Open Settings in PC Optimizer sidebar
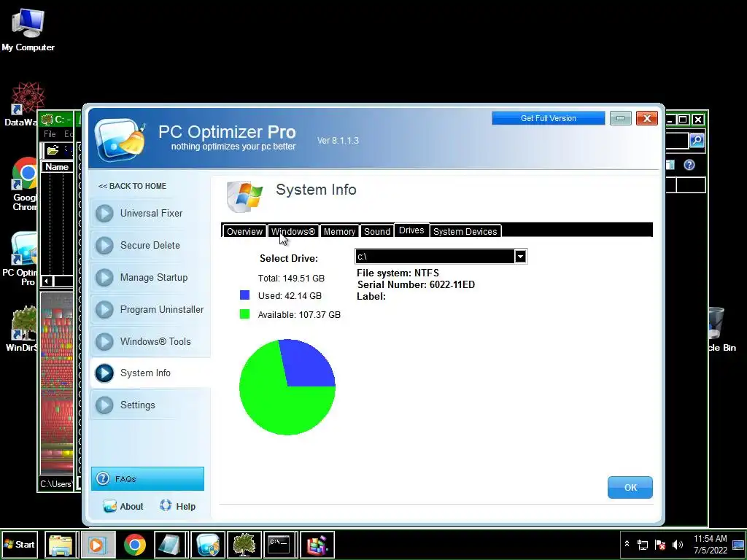Screen dimensions: 747x560 (150, 405)
